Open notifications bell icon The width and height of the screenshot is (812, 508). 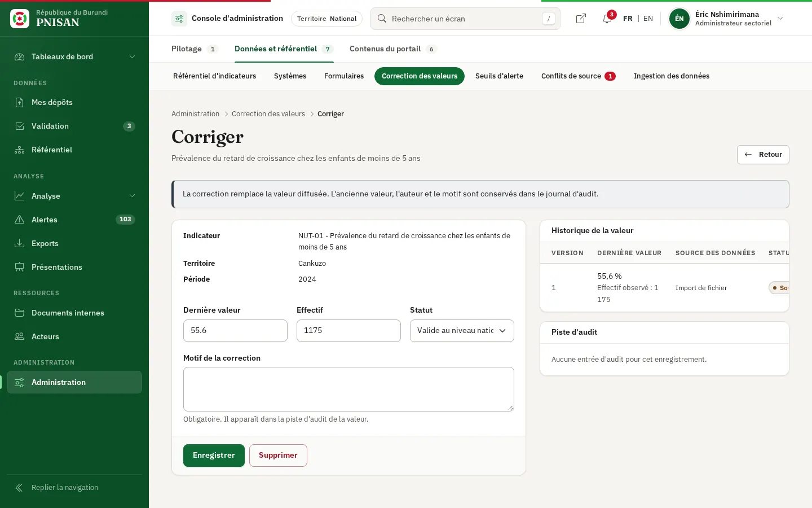(607, 19)
